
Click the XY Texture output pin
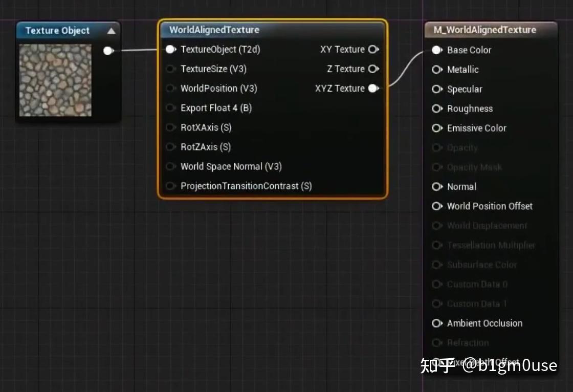coord(373,50)
